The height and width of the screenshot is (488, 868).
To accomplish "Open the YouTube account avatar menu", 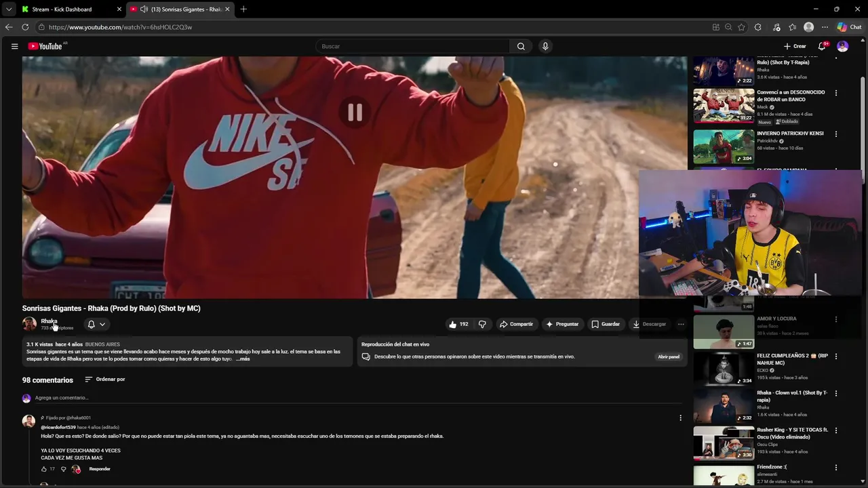I will [x=842, y=46].
